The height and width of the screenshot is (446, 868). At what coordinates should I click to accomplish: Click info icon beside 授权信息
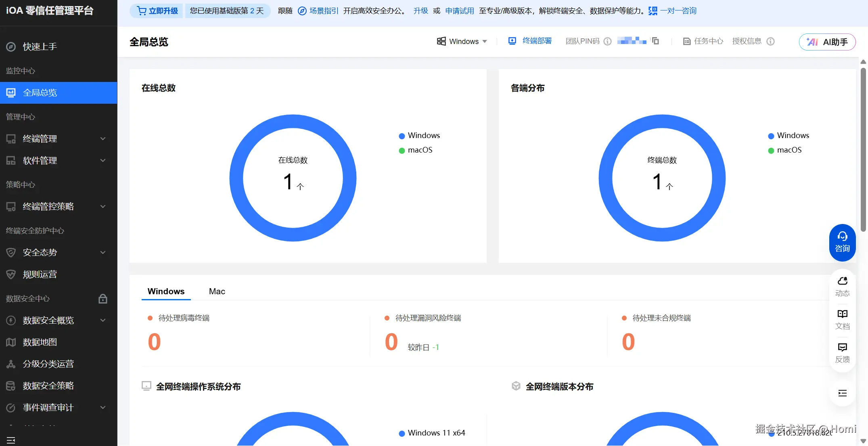pos(770,41)
